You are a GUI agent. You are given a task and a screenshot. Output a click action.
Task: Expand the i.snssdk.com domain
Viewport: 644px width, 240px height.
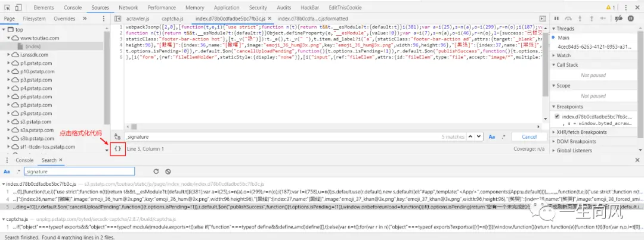point(8,55)
